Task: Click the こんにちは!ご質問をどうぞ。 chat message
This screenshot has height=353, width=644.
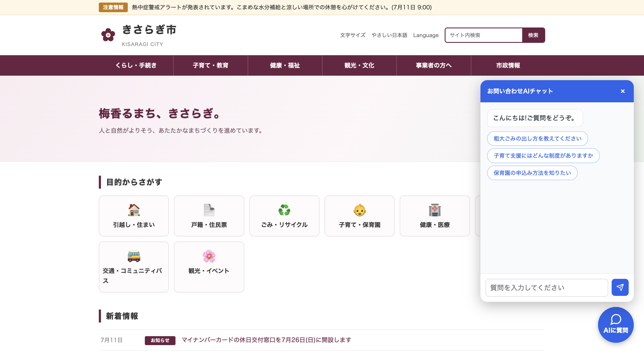Action: click(535, 118)
